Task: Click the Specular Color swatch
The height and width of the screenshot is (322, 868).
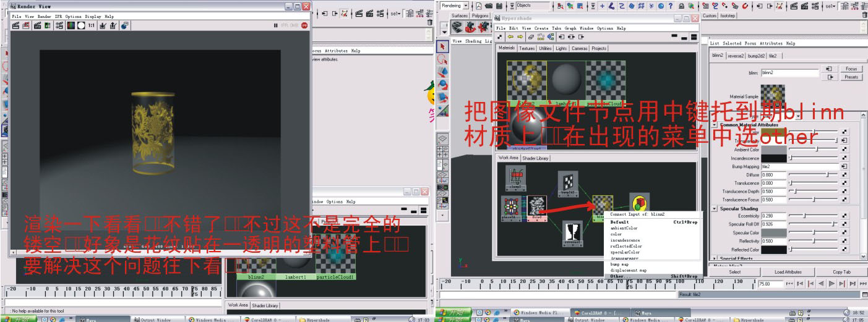Action: [774, 233]
